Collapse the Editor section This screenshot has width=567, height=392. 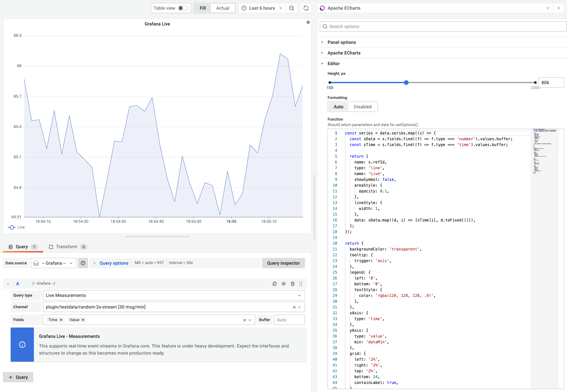coord(334,64)
